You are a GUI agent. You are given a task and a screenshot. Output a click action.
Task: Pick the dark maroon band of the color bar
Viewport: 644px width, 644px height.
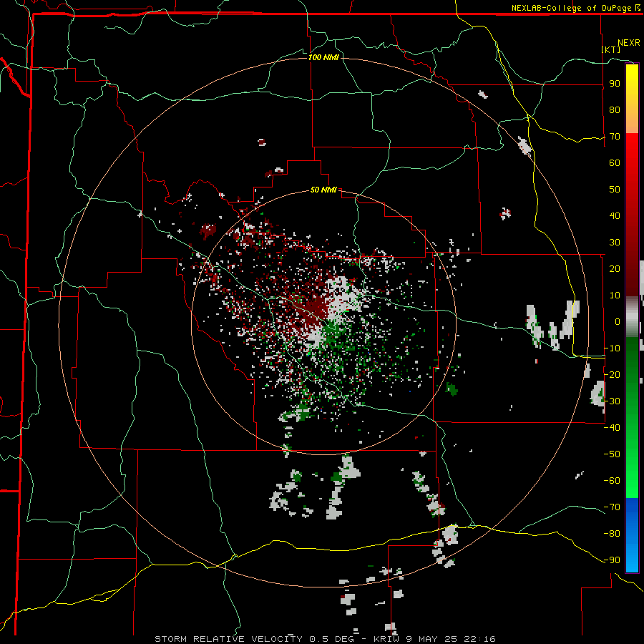pos(632,271)
